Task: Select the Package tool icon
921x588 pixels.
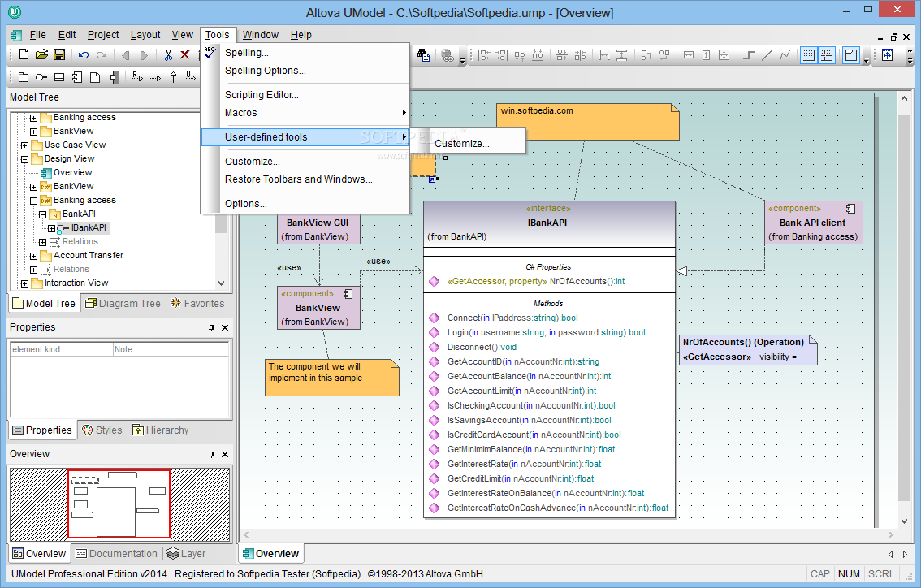Action: pyautogui.click(x=23, y=77)
